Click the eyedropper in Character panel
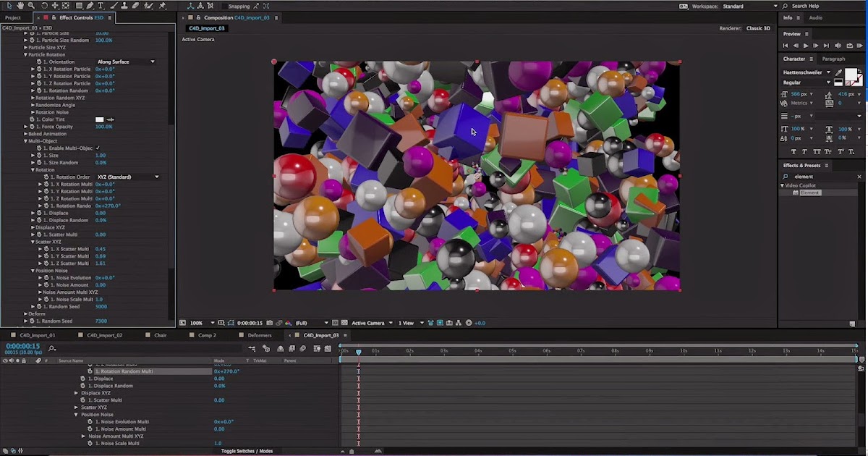868x456 pixels. tap(839, 72)
